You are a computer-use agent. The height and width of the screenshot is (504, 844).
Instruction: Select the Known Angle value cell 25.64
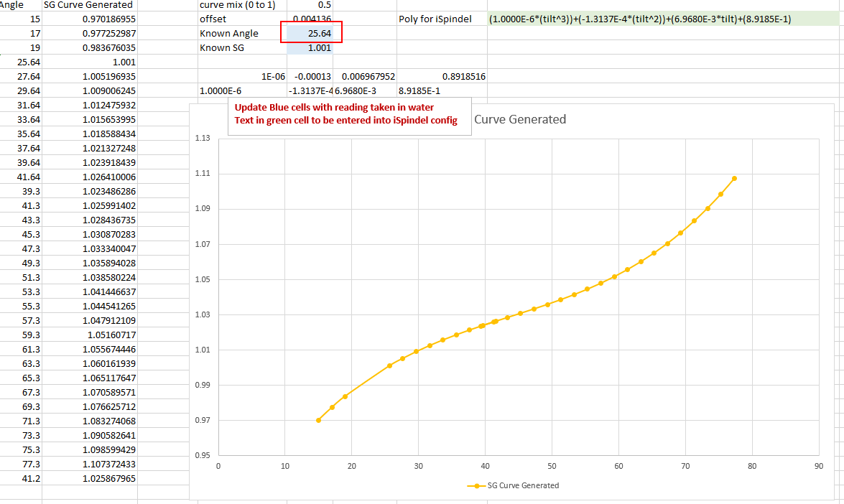[x=310, y=33]
